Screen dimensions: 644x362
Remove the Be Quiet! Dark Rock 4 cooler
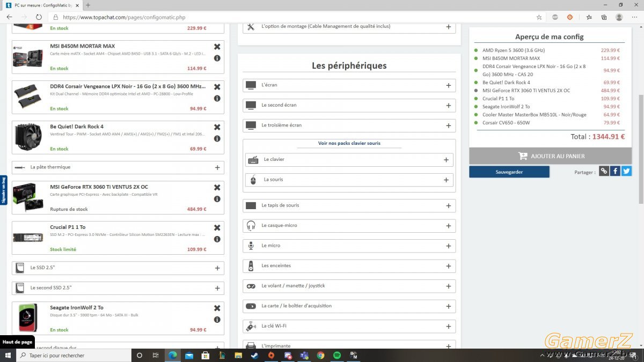click(x=217, y=127)
